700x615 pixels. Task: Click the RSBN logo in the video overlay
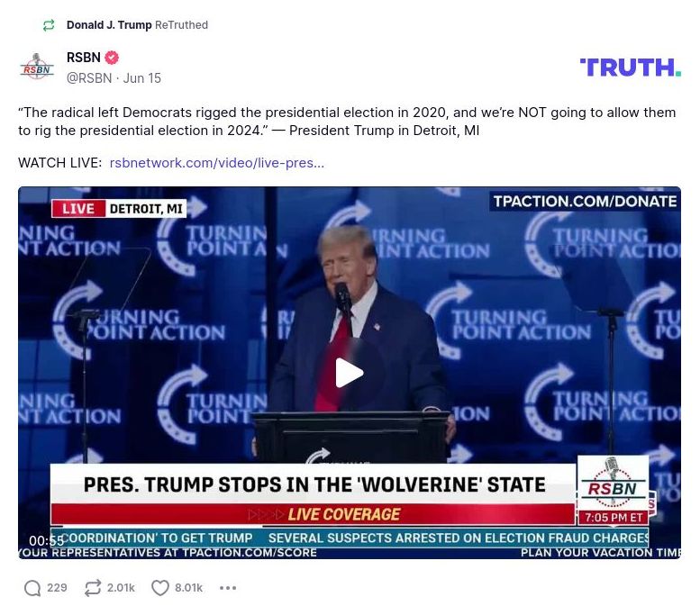613,484
